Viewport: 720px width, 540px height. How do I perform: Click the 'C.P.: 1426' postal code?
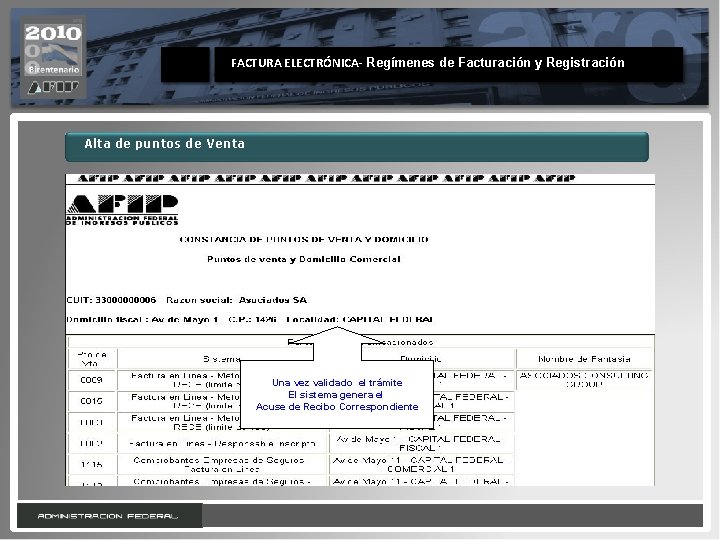(252, 320)
